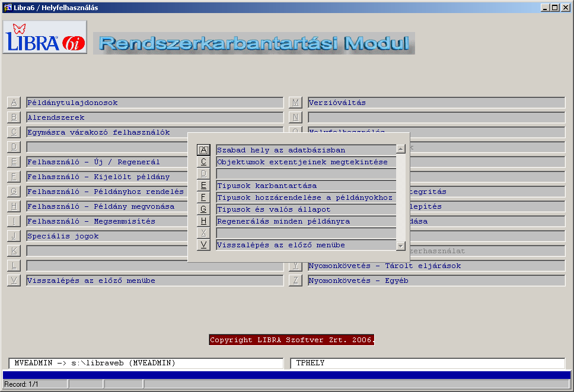Click the Rendszerkarbantartási Modul banner
574x392 pixels.
click(x=254, y=43)
